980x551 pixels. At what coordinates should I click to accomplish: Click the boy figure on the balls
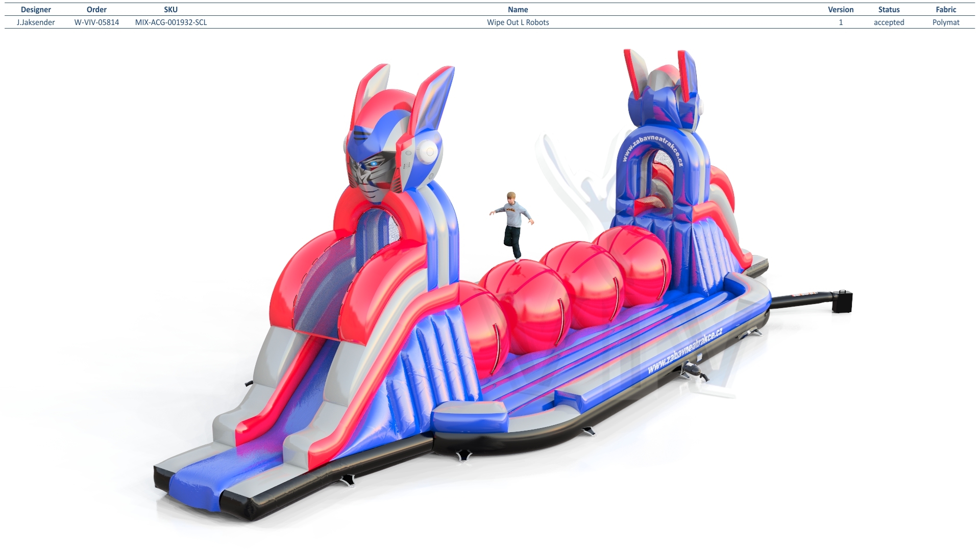pyautogui.click(x=512, y=226)
